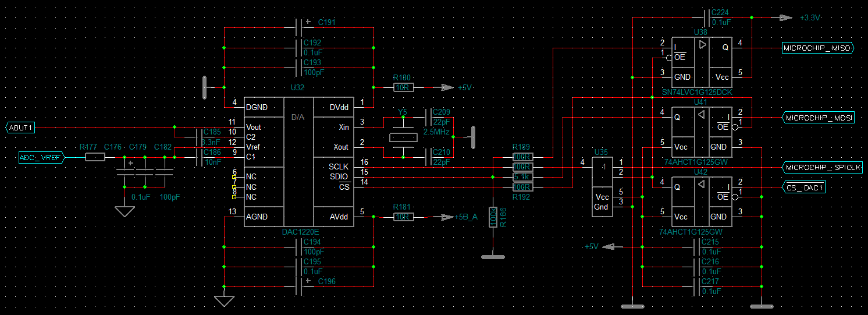Click the +3.3V power arrow
This screenshot has width=868, height=315.
[x=785, y=18]
